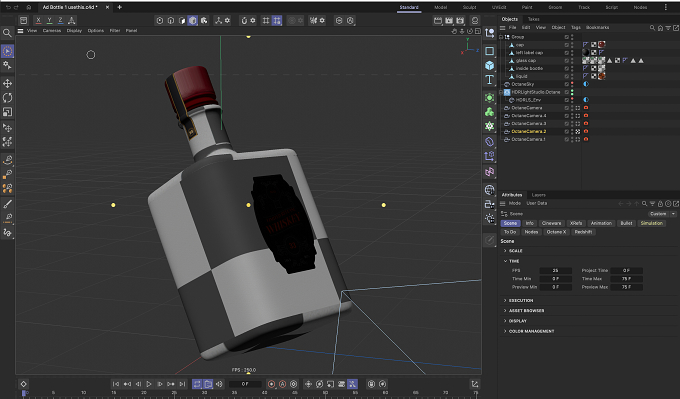The width and height of the screenshot is (680, 399).
Task: Click the FPS value field
Action: (x=556, y=270)
